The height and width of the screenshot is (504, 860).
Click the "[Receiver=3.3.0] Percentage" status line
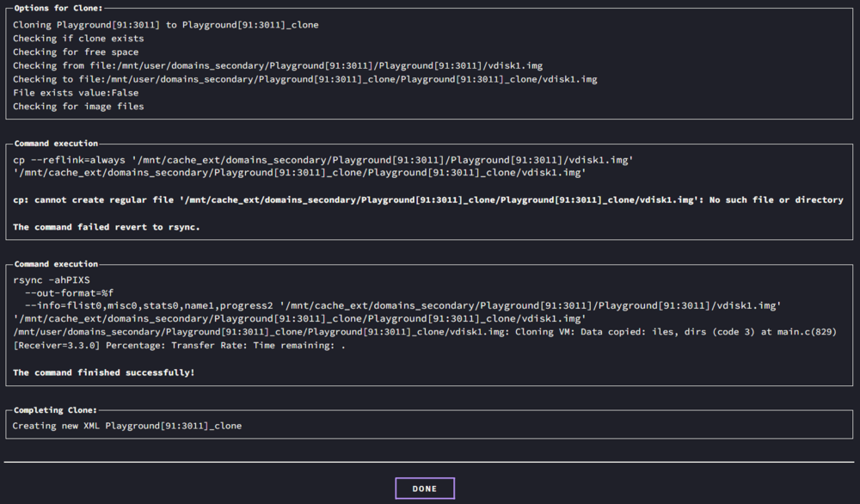[180, 346]
